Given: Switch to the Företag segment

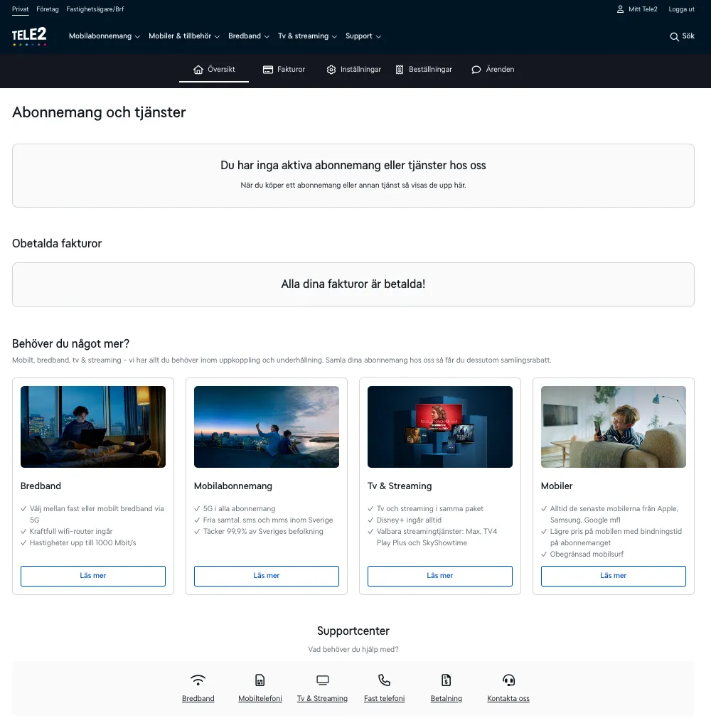Looking at the screenshot, I should (x=48, y=9).
